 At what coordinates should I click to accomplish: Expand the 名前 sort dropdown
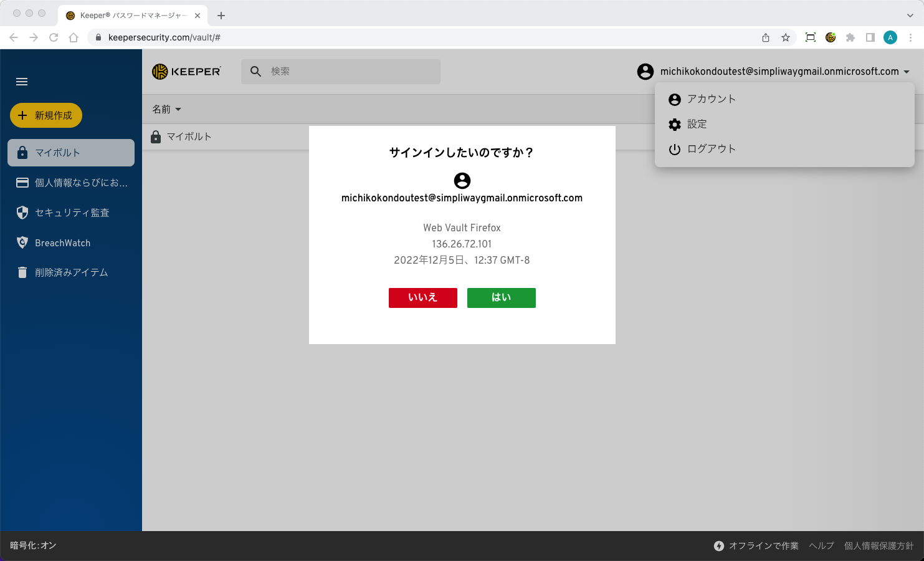click(167, 109)
